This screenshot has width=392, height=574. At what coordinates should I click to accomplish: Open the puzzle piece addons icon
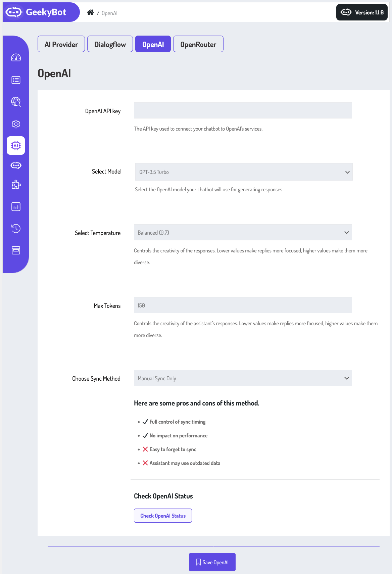16,185
